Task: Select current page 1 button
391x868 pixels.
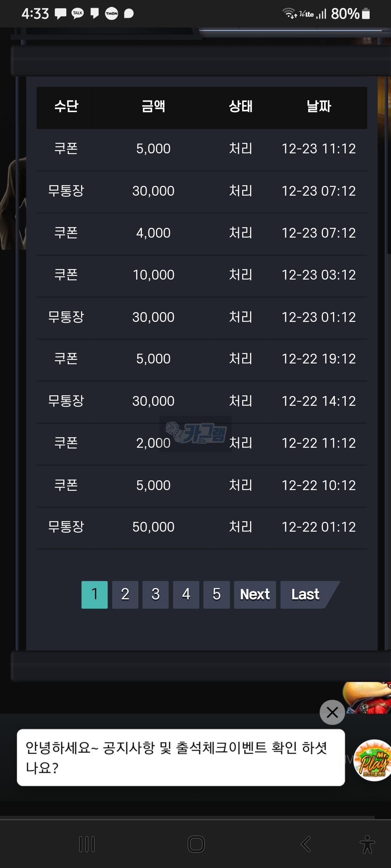Action: (94, 595)
